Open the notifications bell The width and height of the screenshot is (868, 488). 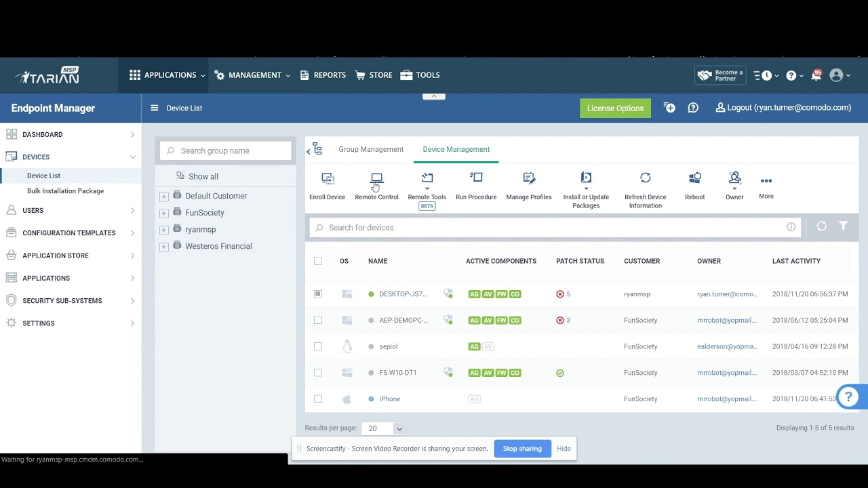click(x=816, y=75)
